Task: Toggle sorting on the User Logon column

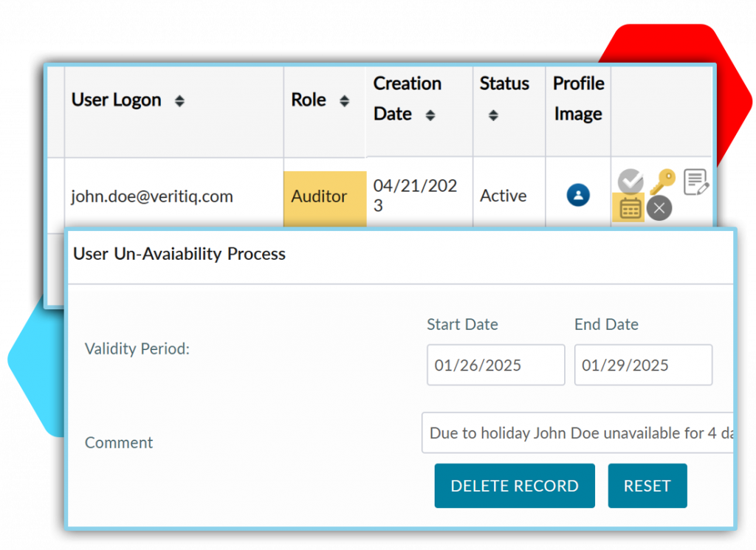Action: (x=179, y=101)
